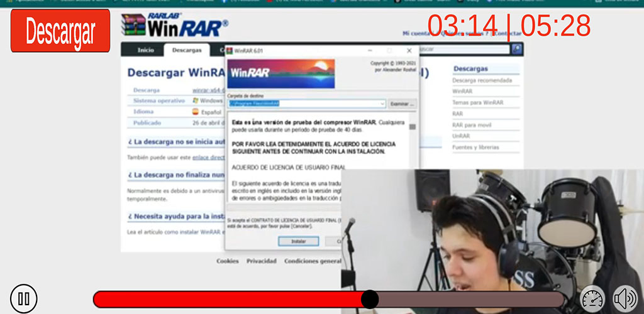Open the Cookies footer link
The height and width of the screenshot is (314, 644).
(228, 261)
